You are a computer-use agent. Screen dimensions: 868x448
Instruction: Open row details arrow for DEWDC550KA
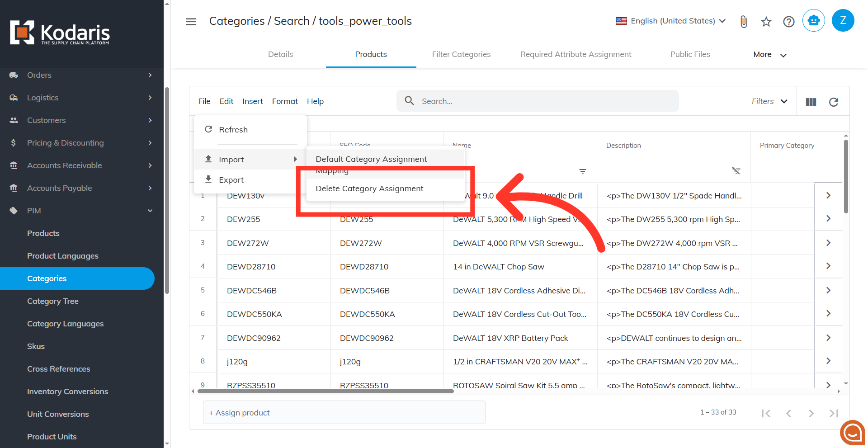[828, 313]
